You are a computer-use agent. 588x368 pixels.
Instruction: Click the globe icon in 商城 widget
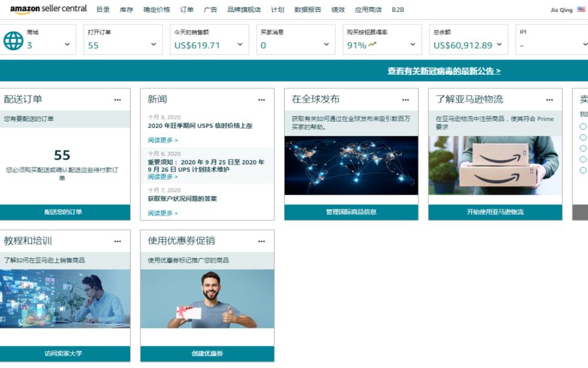pyautogui.click(x=13, y=41)
